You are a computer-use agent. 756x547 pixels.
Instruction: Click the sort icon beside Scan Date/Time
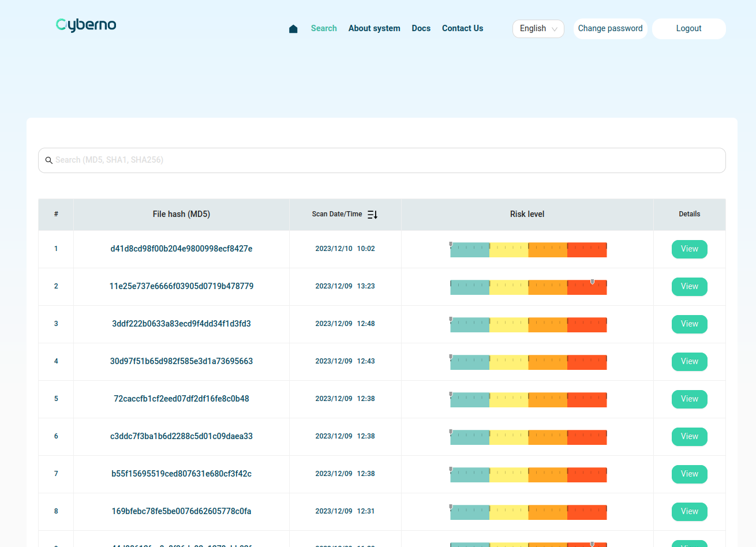(372, 215)
